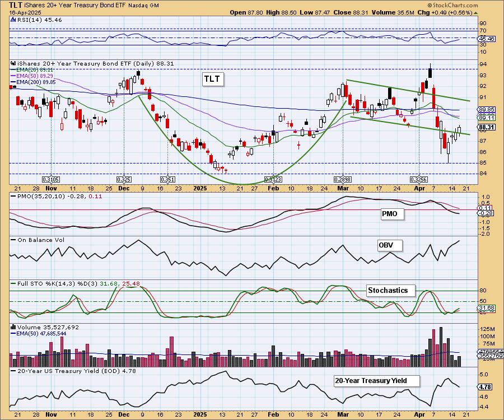This screenshot has width=504, height=420.
Task: Click the 0.325 marker label near Dec
Action: click(124, 179)
